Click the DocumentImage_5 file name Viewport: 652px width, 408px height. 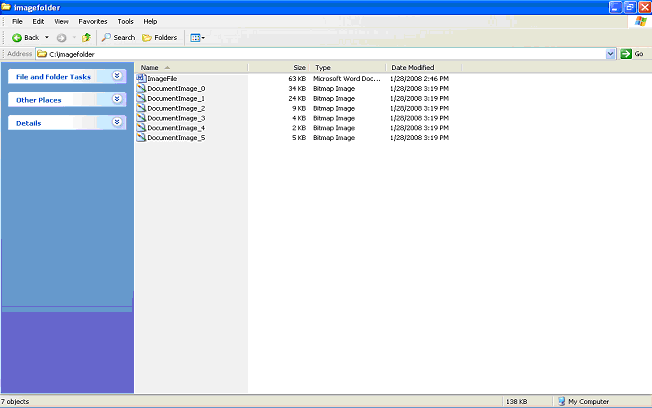(176, 138)
